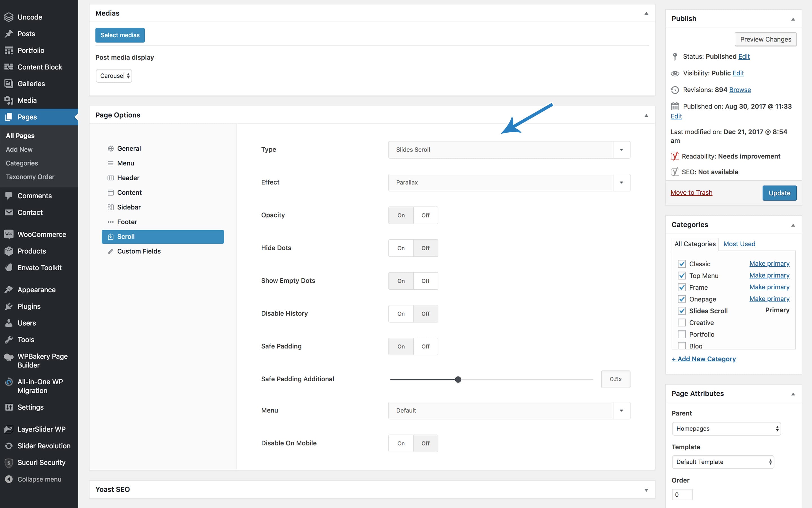Viewport: 812px width, 508px height.
Task: Toggle Disable On Mobile to Off
Action: tap(425, 443)
